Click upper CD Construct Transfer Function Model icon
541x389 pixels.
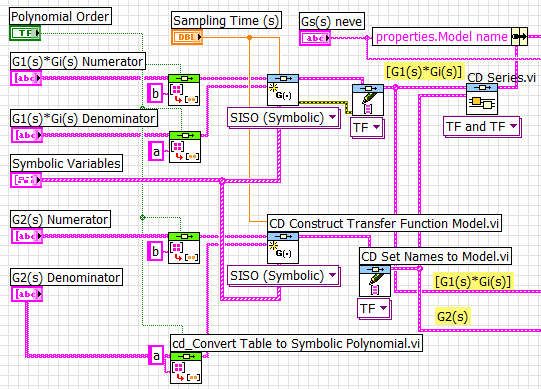click(283, 90)
